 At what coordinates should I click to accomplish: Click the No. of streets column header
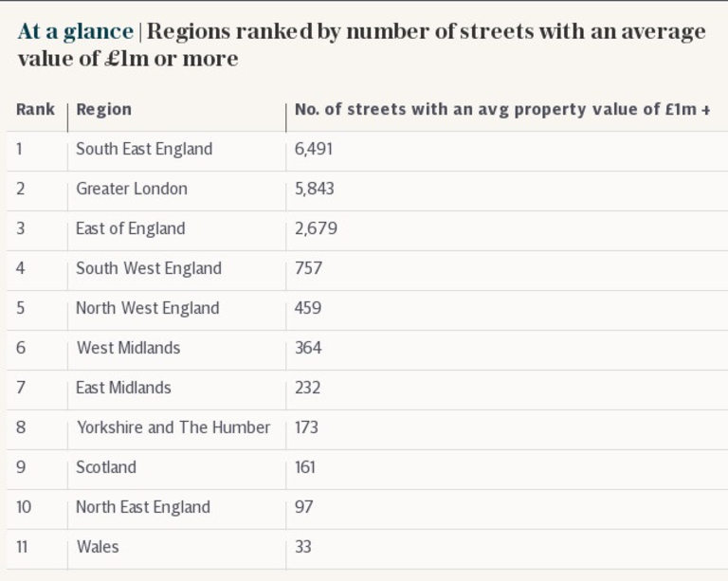point(502,109)
